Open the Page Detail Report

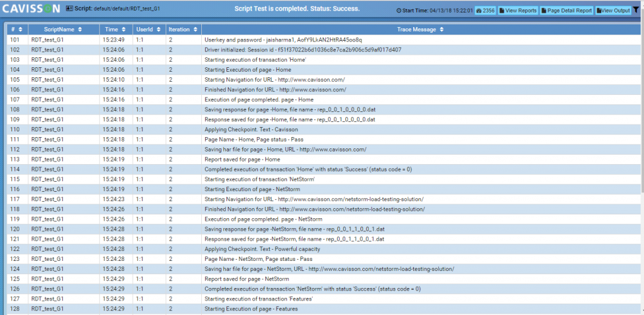[567, 11]
